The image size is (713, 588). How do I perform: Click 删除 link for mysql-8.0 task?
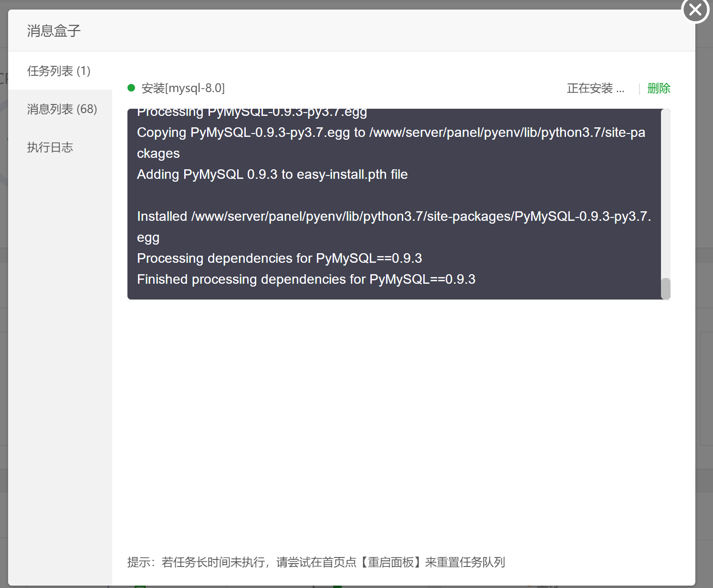659,88
